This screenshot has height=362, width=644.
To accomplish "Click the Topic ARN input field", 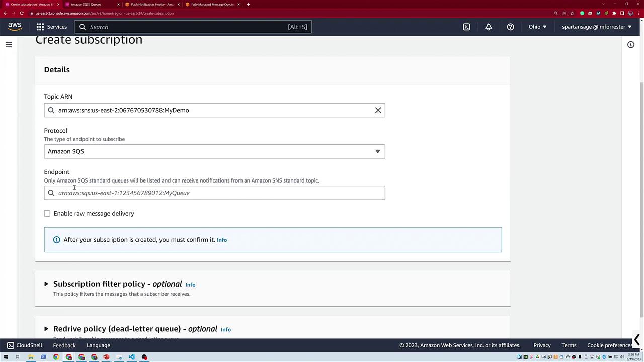I will coord(214,110).
